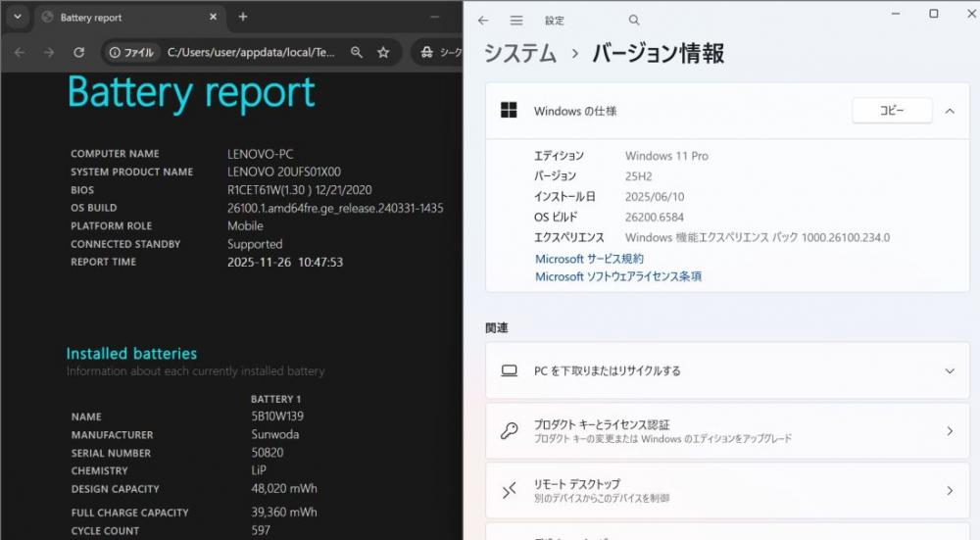
Task: Open a new Chrome tab with plus
Action: pos(243,17)
